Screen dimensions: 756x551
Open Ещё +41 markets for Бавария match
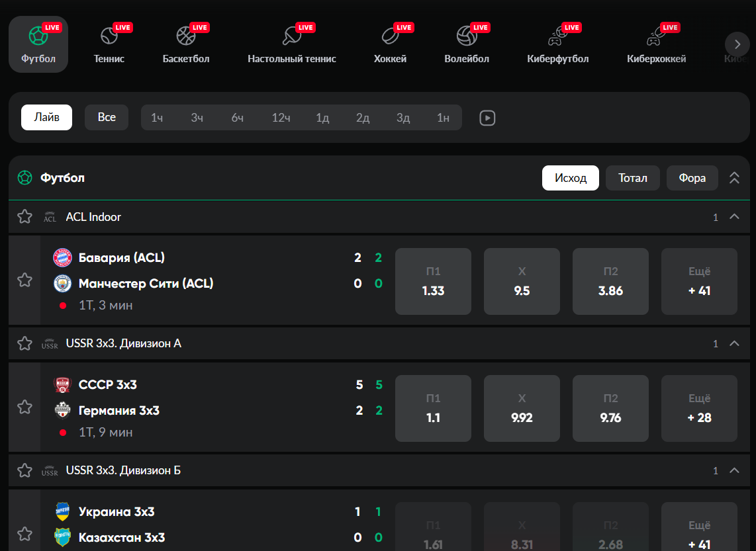click(x=699, y=281)
